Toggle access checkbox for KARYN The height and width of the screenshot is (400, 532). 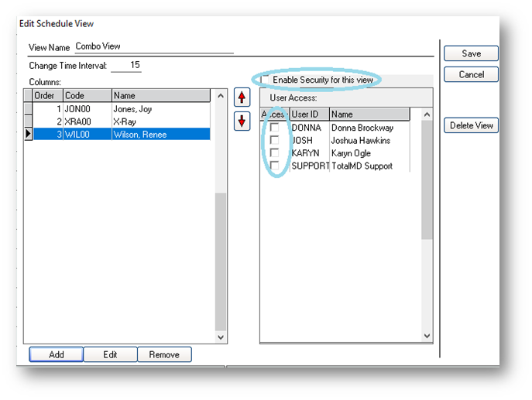[x=274, y=153]
